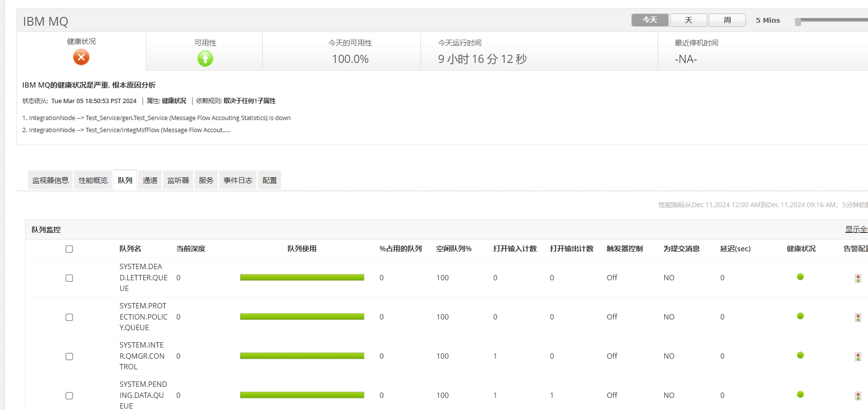Open the 性能概览 tab
The image size is (868, 410).
tap(93, 180)
